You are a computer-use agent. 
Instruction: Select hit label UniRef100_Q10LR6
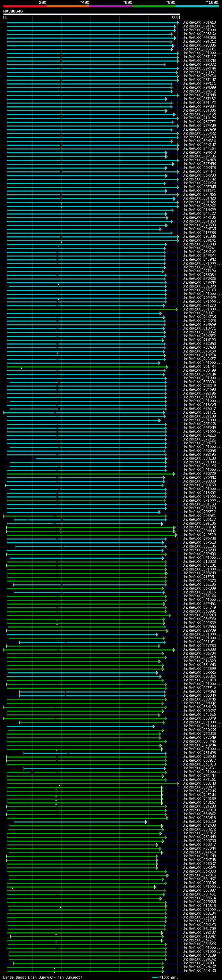coord(199,118)
